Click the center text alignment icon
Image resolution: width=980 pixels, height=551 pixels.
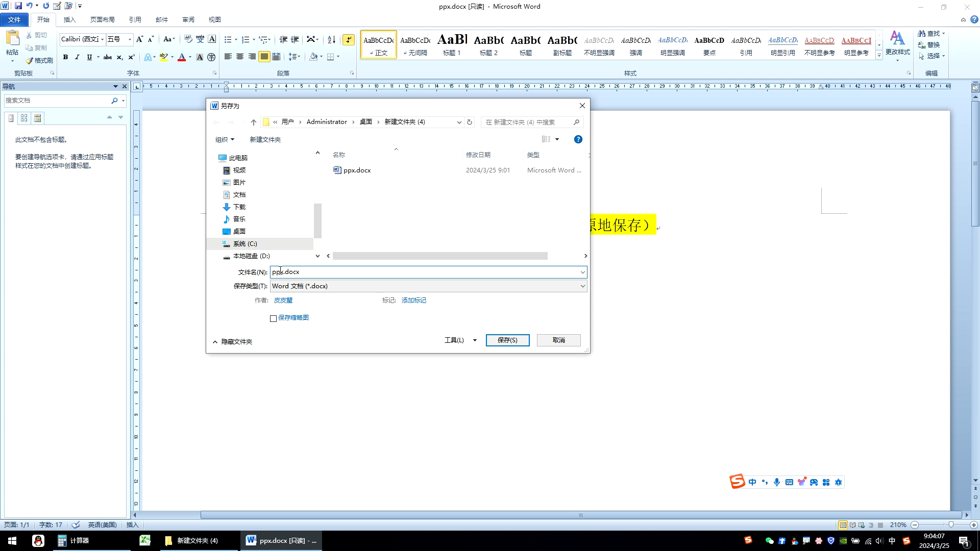240,57
